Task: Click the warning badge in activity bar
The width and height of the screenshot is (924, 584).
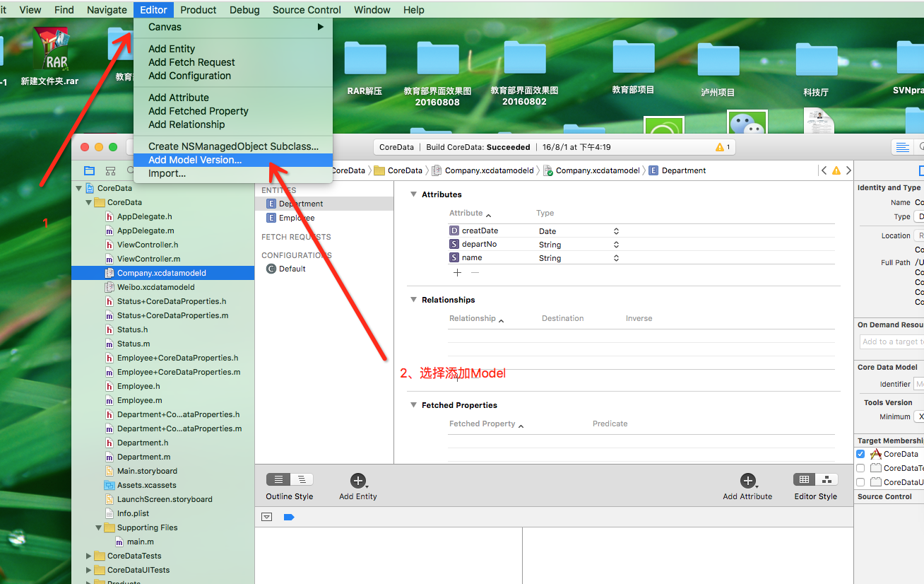Action: 723,147
